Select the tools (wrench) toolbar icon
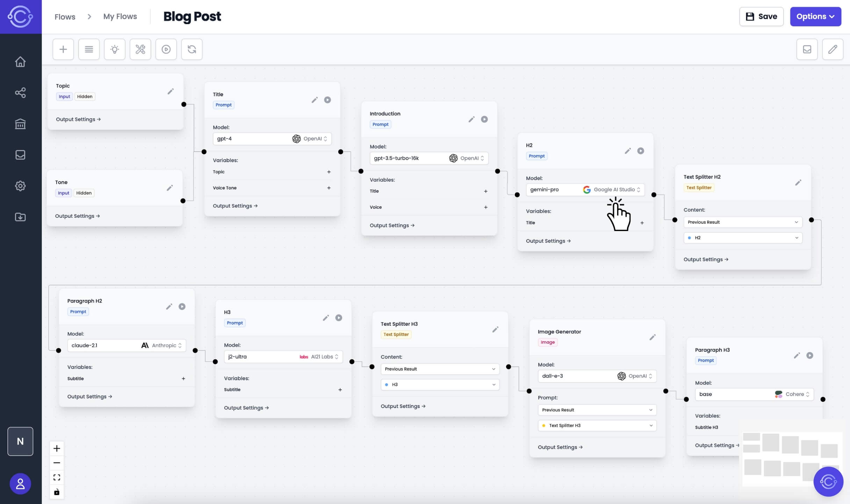Viewport: 850px width, 504px height. coord(140,49)
